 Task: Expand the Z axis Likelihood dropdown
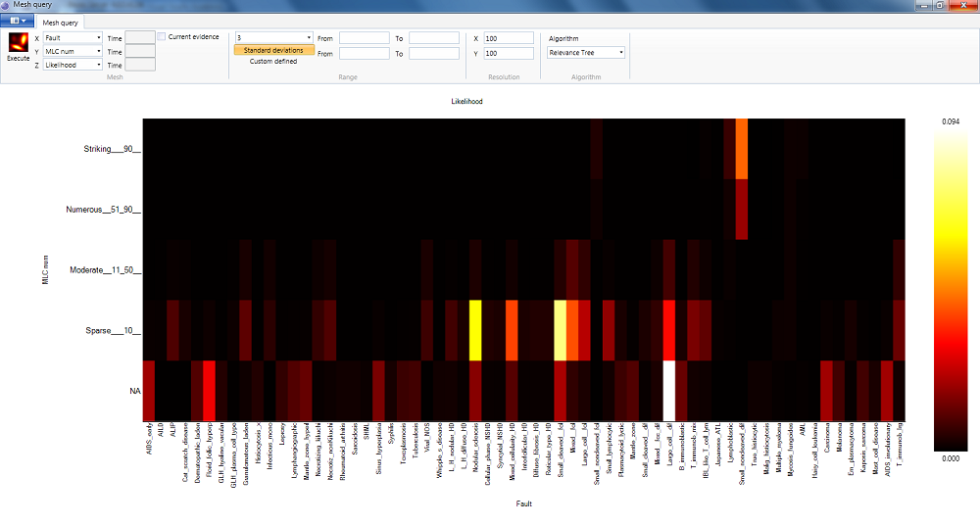[73, 65]
